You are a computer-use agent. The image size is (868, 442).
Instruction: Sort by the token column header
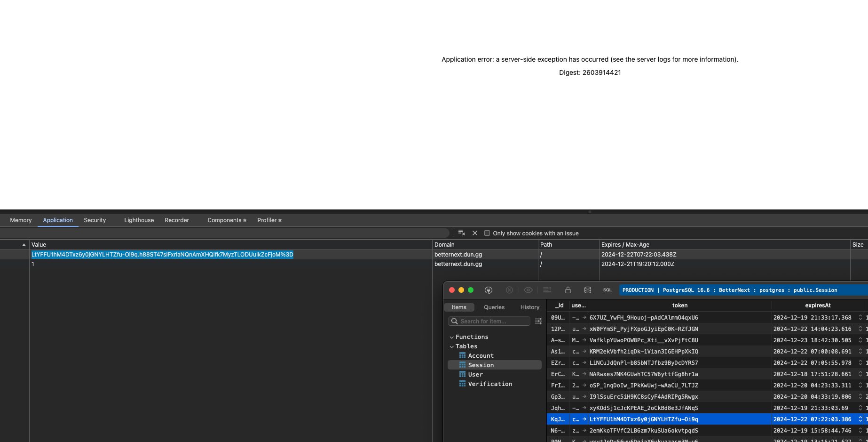tap(680, 305)
